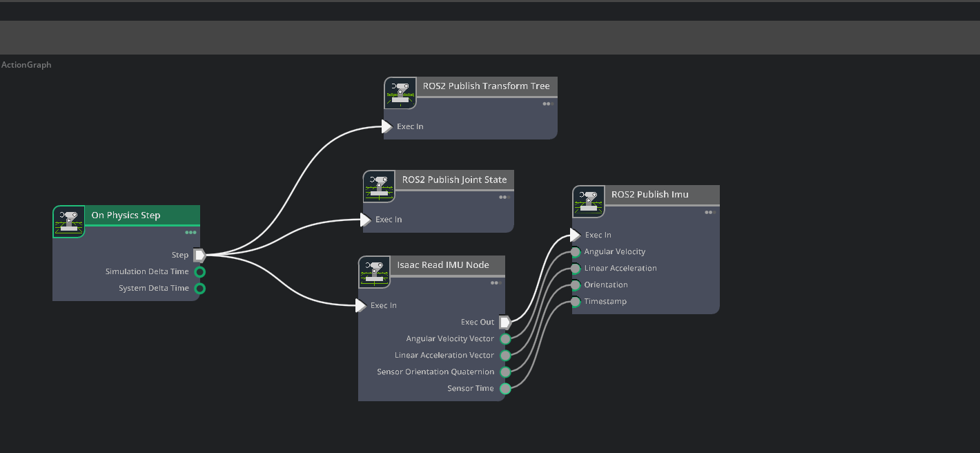Expand ROS2 Publish Joint State node dots

[505, 197]
